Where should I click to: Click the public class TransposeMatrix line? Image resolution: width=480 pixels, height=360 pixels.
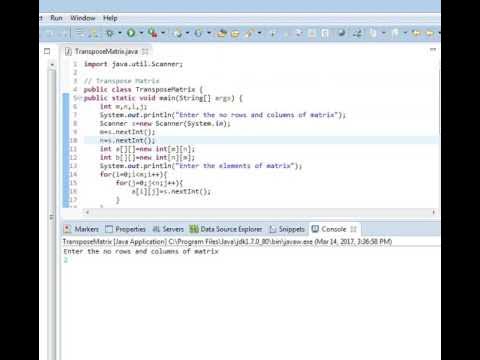pos(143,89)
